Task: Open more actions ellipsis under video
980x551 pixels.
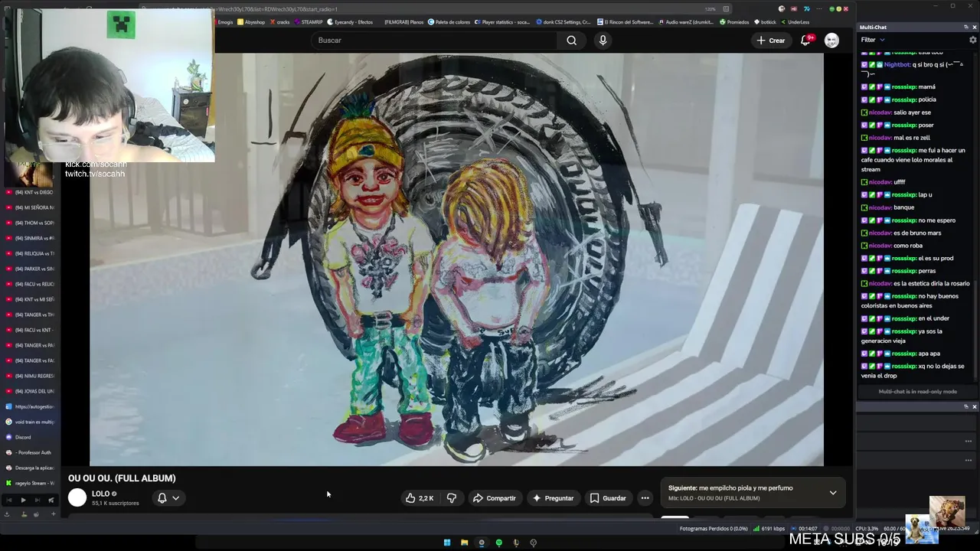Action: click(x=645, y=498)
